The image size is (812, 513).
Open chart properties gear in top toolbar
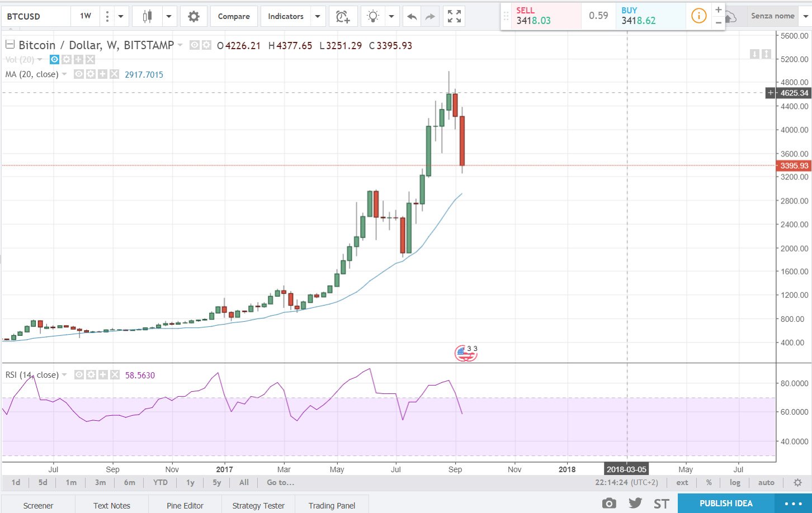(x=193, y=17)
